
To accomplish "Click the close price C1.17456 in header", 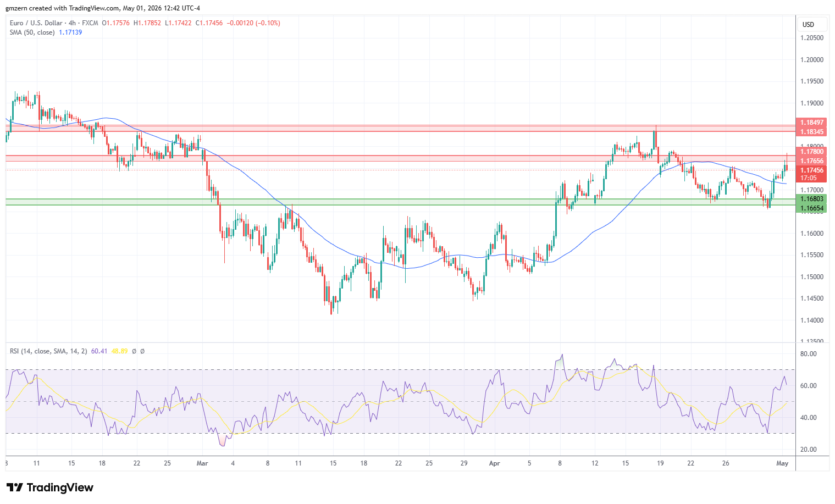I will pyautogui.click(x=209, y=23).
